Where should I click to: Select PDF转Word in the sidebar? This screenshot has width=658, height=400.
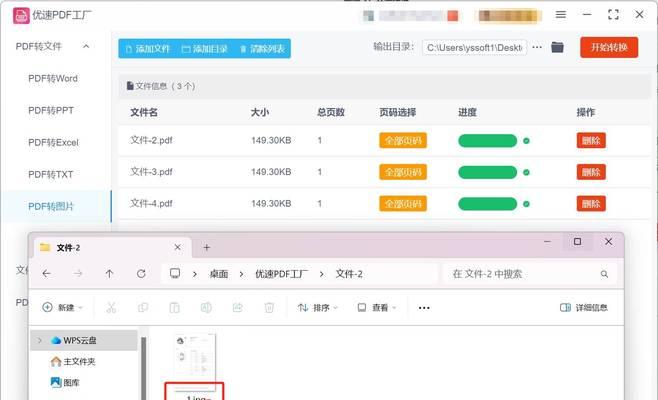point(53,78)
